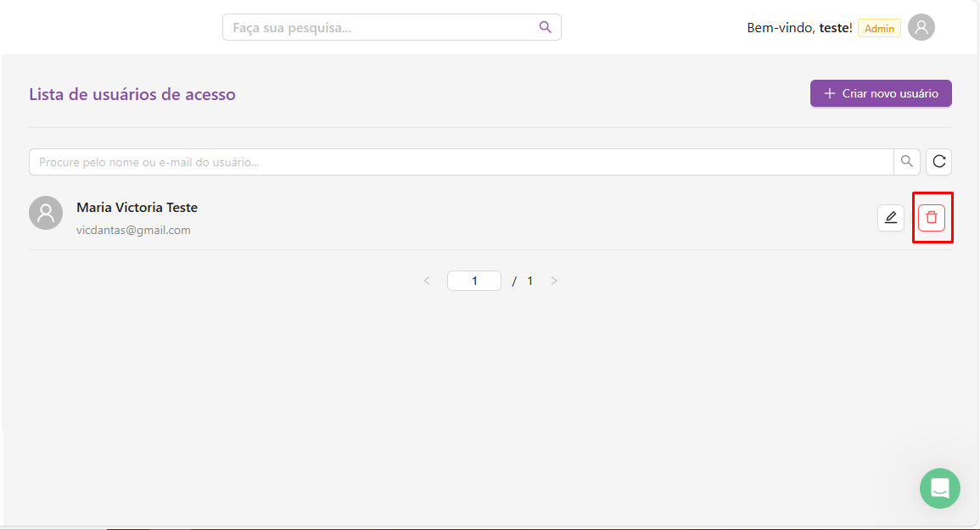Click the "Lista de usuários de acesso" heading

coord(132,94)
